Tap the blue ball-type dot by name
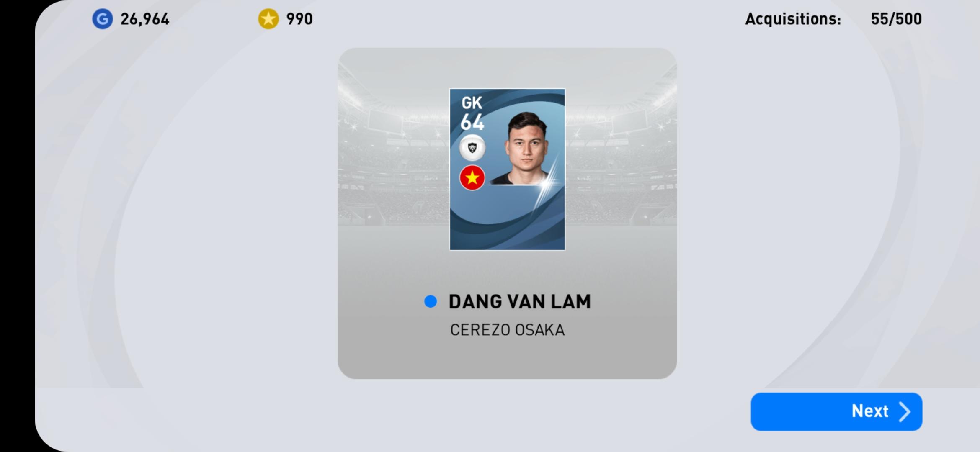980x452 pixels. (x=431, y=301)
